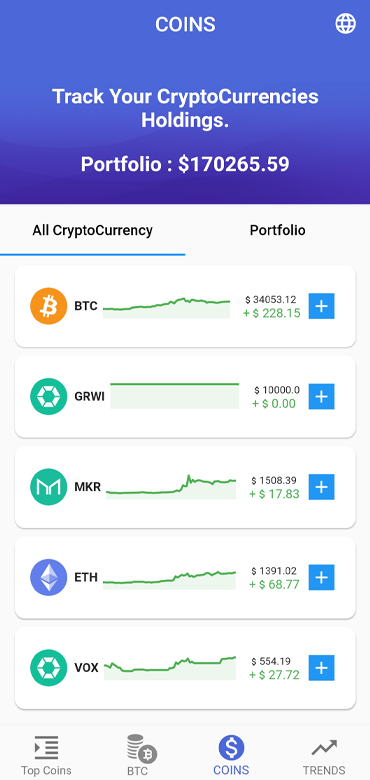
Task: Add BTC with plus button
Action: click(x=322, y=306)
